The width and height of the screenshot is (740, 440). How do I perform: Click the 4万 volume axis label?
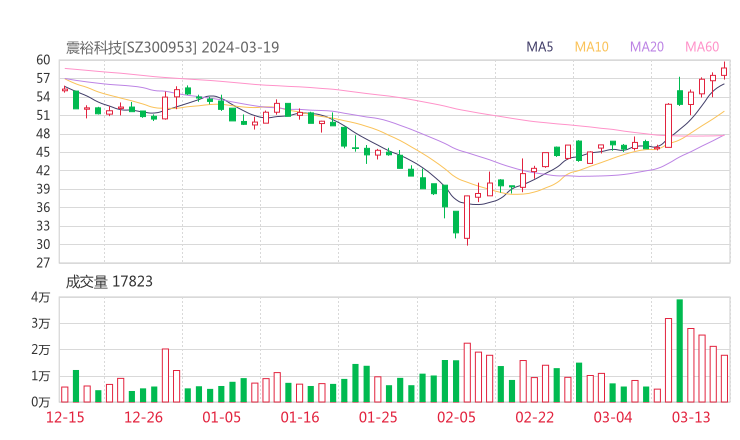(41, 297)
